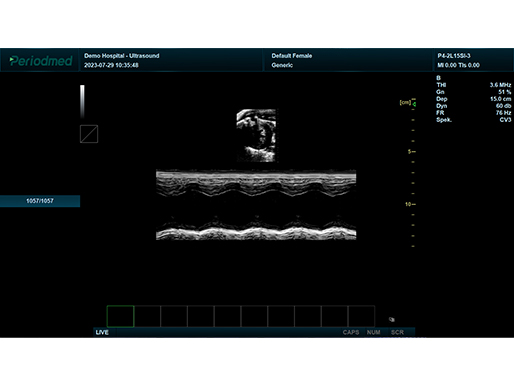
Task: Toggle the CAPS indicator
Action: 351,332
